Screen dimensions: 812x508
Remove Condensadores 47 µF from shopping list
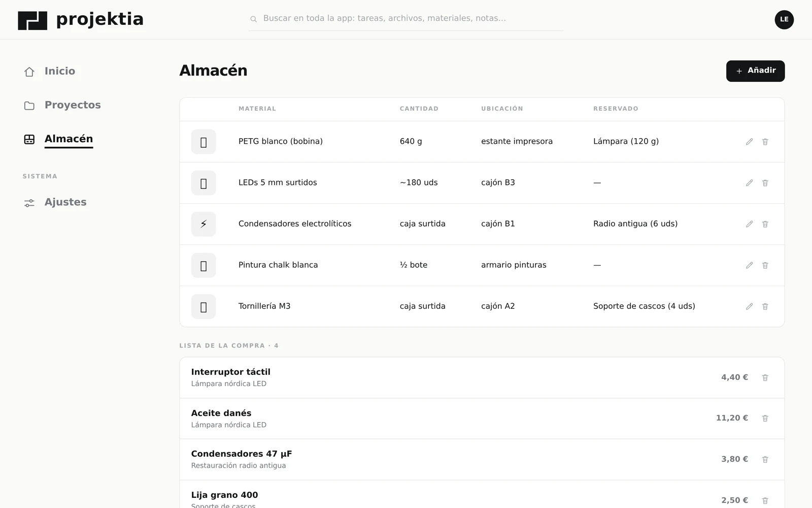[765, 459]
